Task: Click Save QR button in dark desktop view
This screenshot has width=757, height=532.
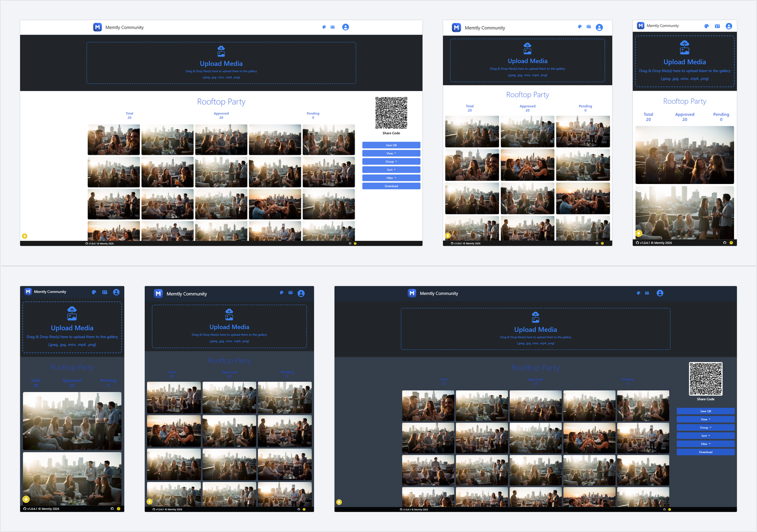Action: coord(706,411)
